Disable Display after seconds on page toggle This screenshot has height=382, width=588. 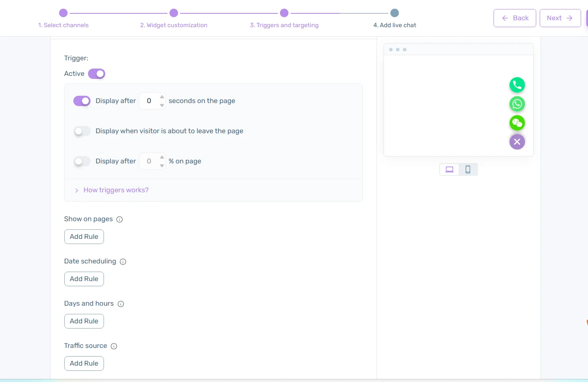[82, 101]
